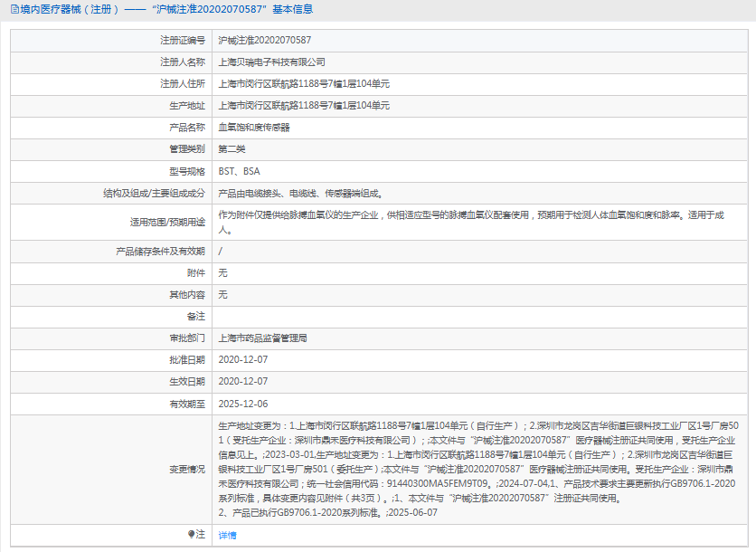The height and width of the screenshot is (552, 756).
Task: Click the 型号规格 label
Action: pyautogui.click(x=187, y=171)
